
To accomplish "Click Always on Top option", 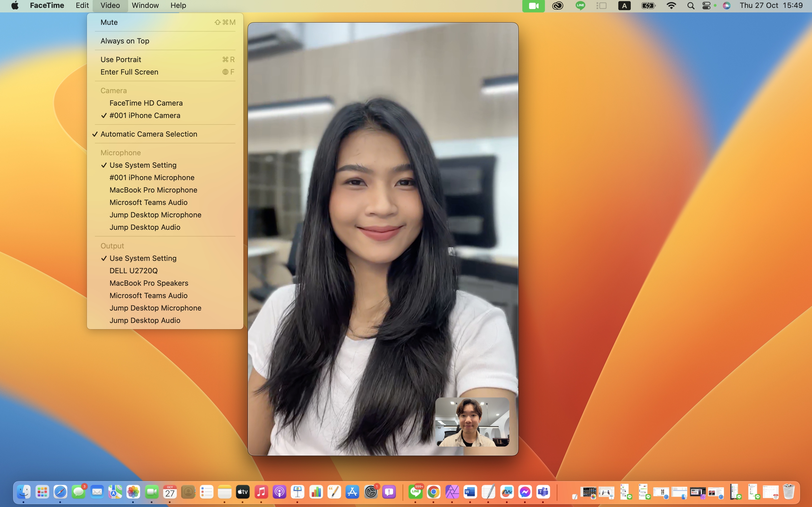I will pyautogui.click(x=125, y=41).
